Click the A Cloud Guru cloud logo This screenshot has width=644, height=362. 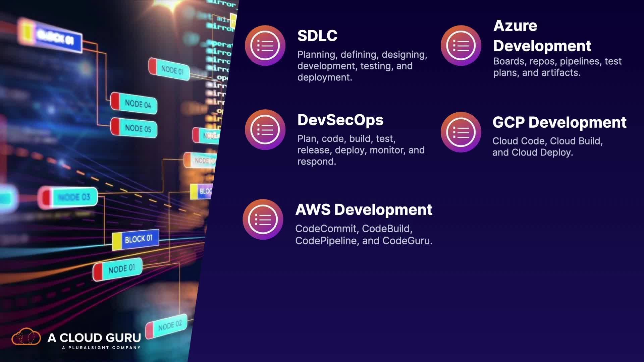(x=26, y=337)
